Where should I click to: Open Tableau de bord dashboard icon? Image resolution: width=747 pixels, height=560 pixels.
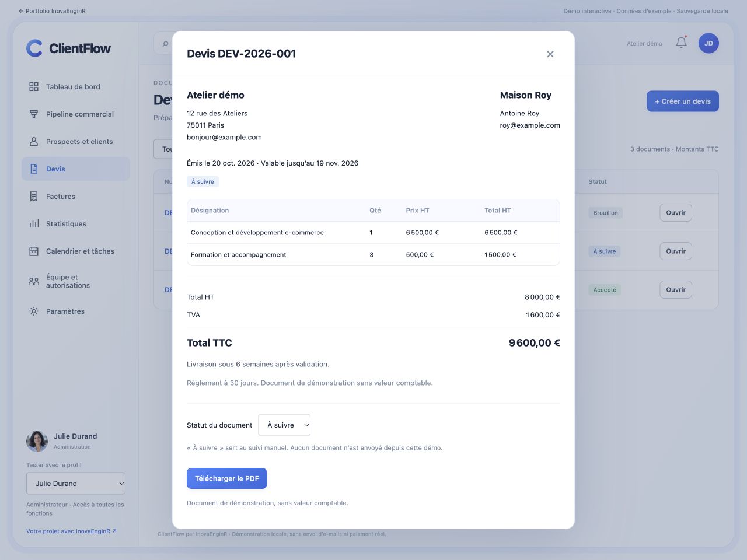pyautogui.click(x=34, y=87)
